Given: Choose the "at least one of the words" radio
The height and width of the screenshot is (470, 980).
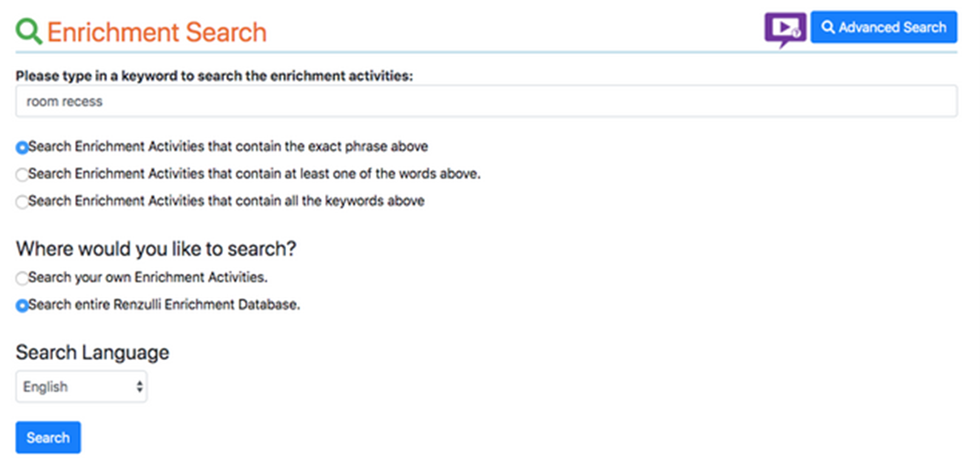Looking at the screenshot, I should [22, 175].
